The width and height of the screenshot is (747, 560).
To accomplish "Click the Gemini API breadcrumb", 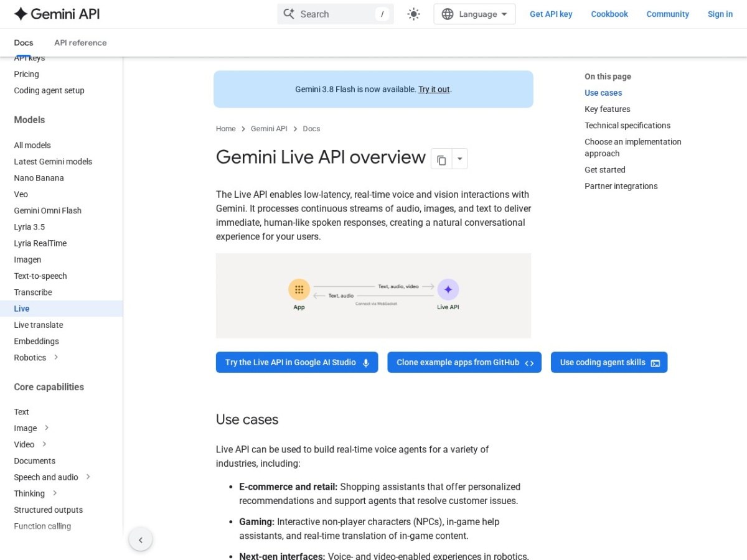I will [x=269, y=129].
